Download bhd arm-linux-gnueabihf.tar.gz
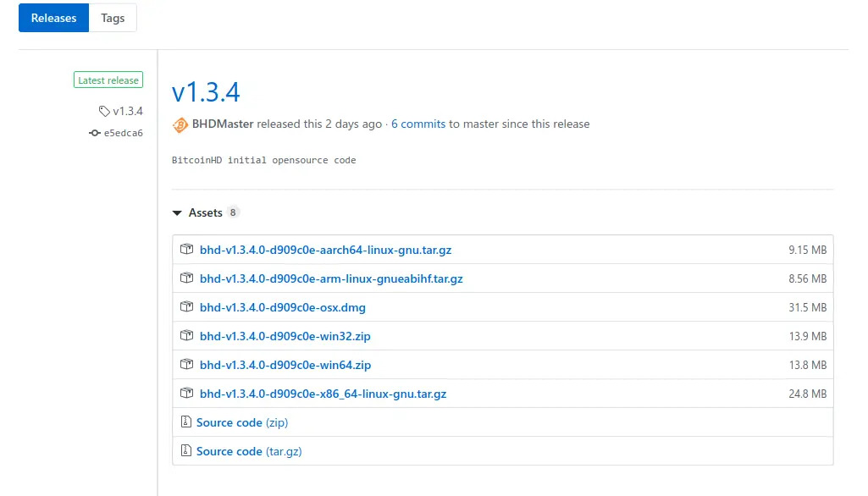The width and height of the screenshot is (868, 496). tap(331, 278)
